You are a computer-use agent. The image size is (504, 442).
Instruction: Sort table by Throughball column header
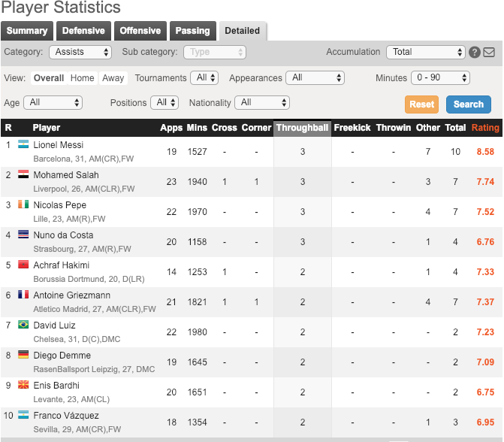tap(302, 128)
